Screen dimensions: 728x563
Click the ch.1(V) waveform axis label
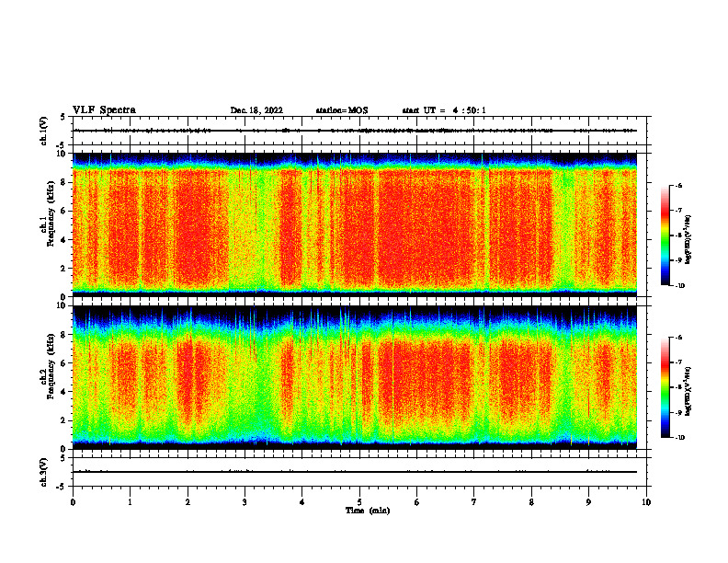44,131
